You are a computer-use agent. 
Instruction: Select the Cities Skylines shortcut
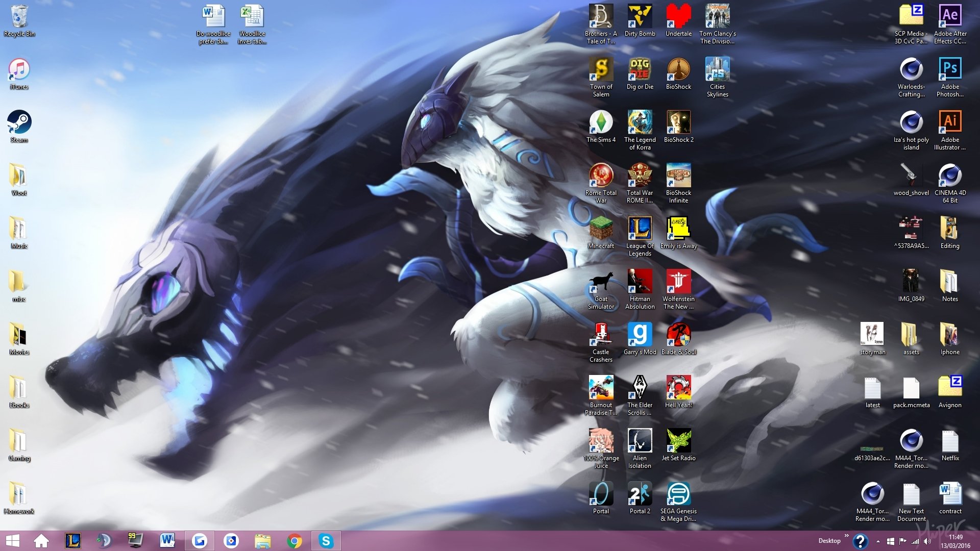(717, 78)
